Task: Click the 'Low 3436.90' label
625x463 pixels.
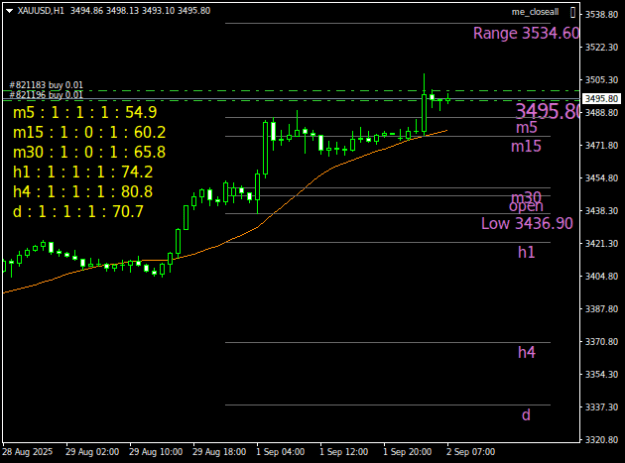Action: coord(527,223)
